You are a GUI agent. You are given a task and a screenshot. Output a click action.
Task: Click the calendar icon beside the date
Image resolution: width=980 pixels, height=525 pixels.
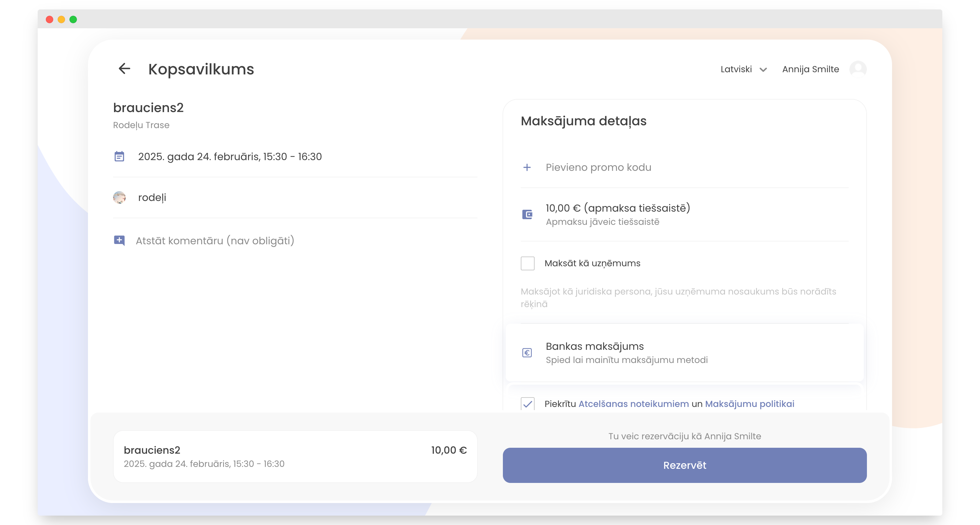pos(119,156)
